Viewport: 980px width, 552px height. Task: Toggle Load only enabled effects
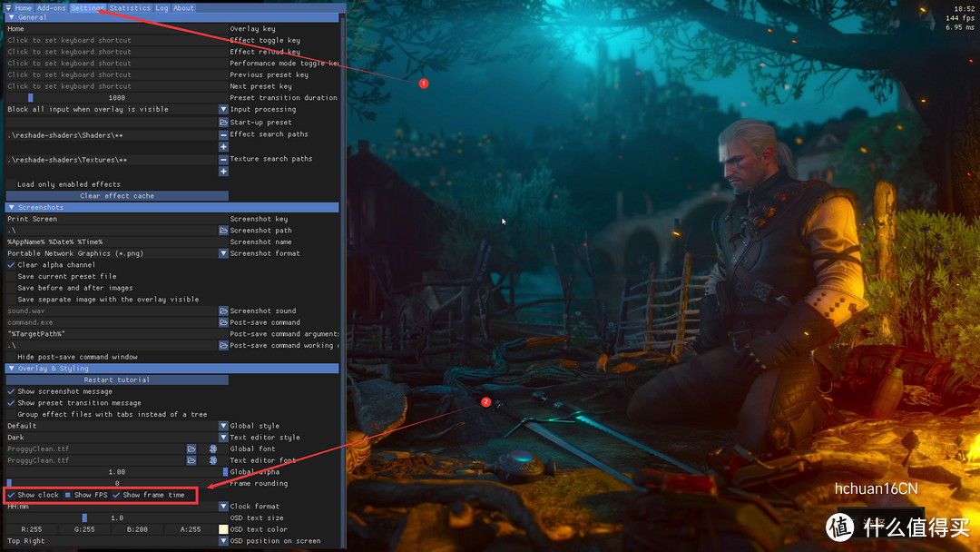11,184
